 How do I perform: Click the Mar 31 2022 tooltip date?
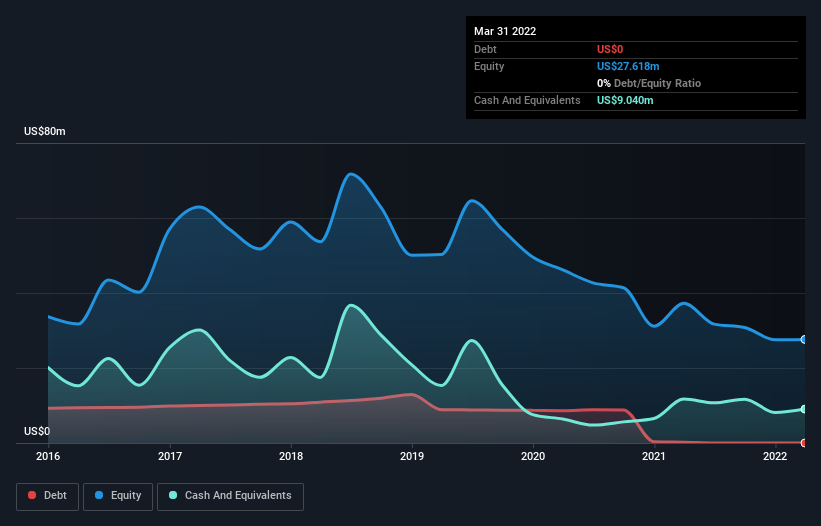tap(505, 31)
